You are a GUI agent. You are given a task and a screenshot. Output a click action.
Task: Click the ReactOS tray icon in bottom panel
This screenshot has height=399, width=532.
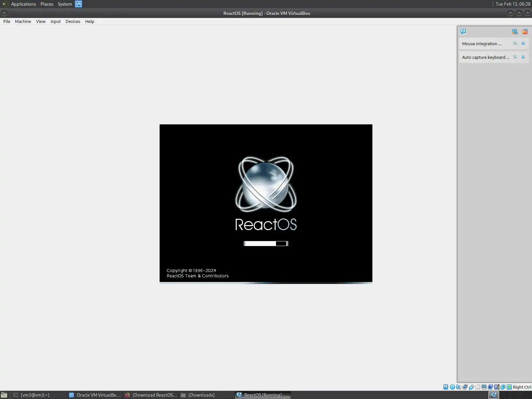494,395
